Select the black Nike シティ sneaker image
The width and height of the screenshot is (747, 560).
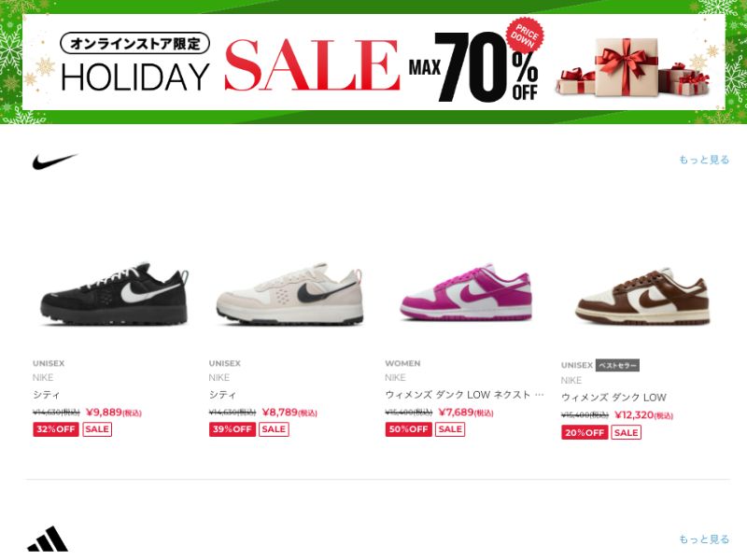(x=114, y=293)
